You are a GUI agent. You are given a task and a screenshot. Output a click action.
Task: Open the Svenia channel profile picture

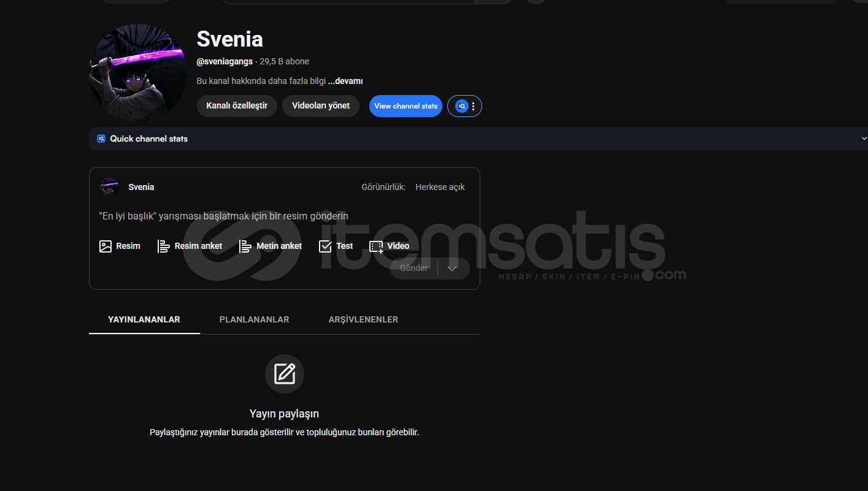138,73
